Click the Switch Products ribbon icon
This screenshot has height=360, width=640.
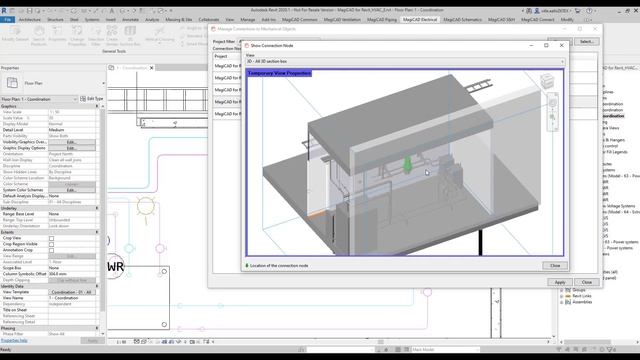point(39,31)
